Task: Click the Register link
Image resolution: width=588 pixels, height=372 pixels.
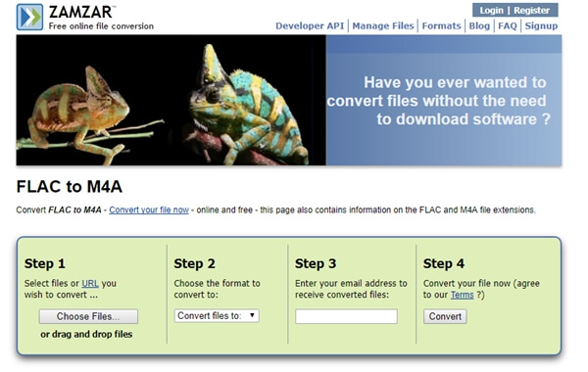Action: [531, 10]
